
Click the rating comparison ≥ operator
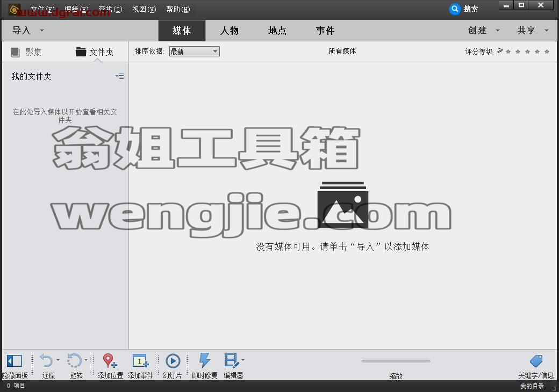pyautogui.click(x=500, y=51)
